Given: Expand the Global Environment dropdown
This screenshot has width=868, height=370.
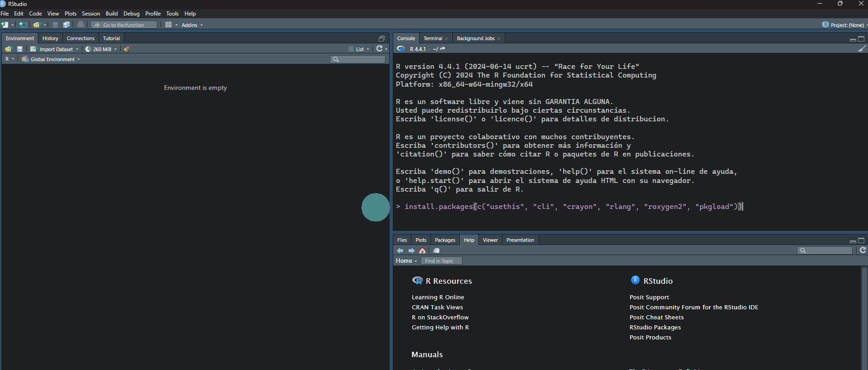Looking at the screenshot, I should pyautogui.click(x=51, y=59).
